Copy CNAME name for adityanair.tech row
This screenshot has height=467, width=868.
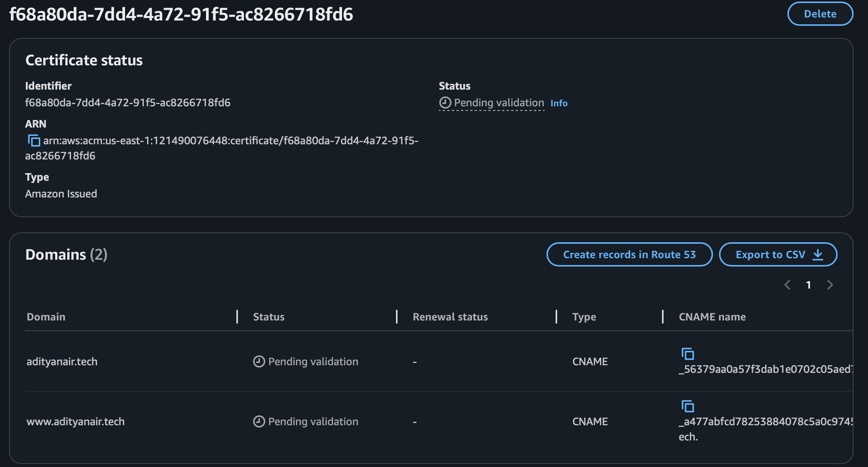687,354
